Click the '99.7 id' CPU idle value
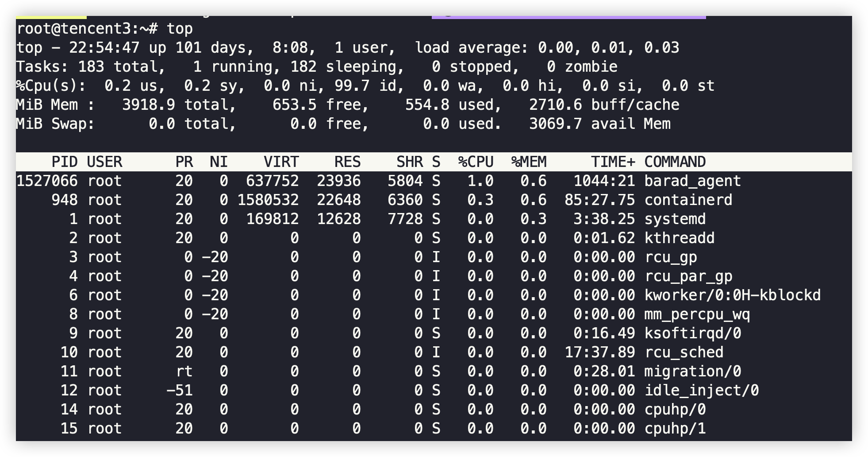Screen dimensions: 868x457 coord(365,86)
